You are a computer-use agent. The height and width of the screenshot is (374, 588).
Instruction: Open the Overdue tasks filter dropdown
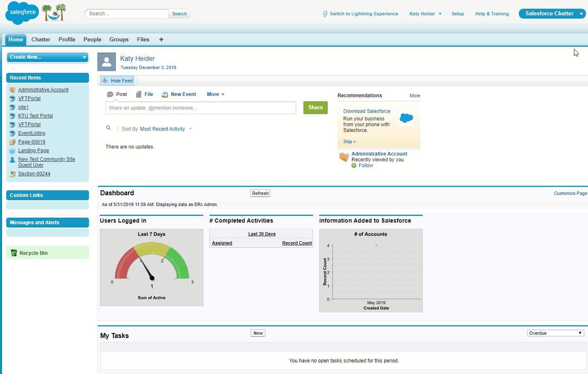[x=555, y=333]
